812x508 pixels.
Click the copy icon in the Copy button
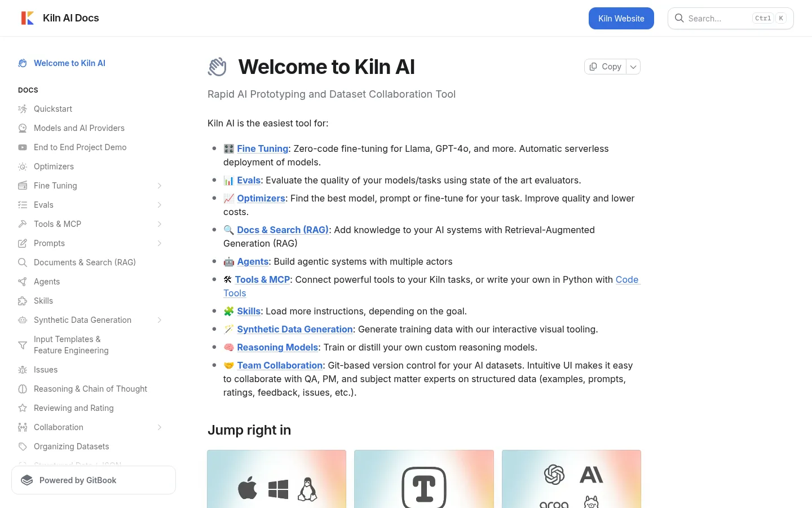593,67
